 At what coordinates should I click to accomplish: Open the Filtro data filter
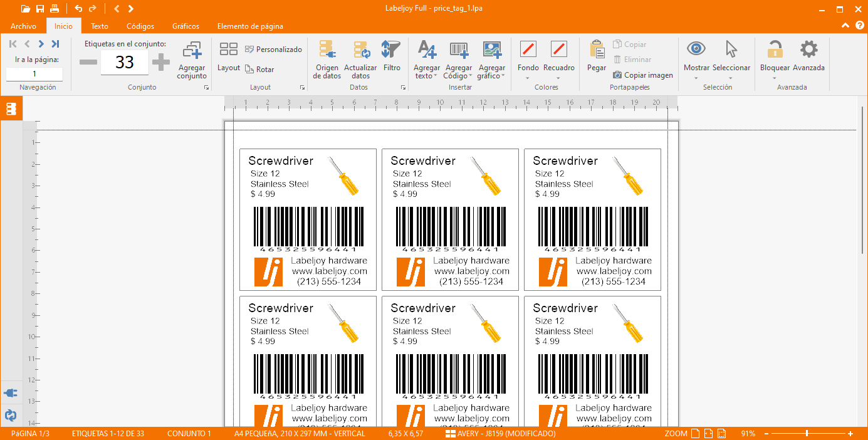392,57
